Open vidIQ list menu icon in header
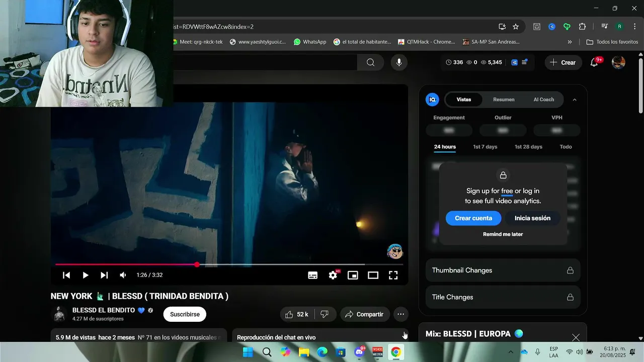This screenshot has width=644, height=362. [x=525, y=62]
